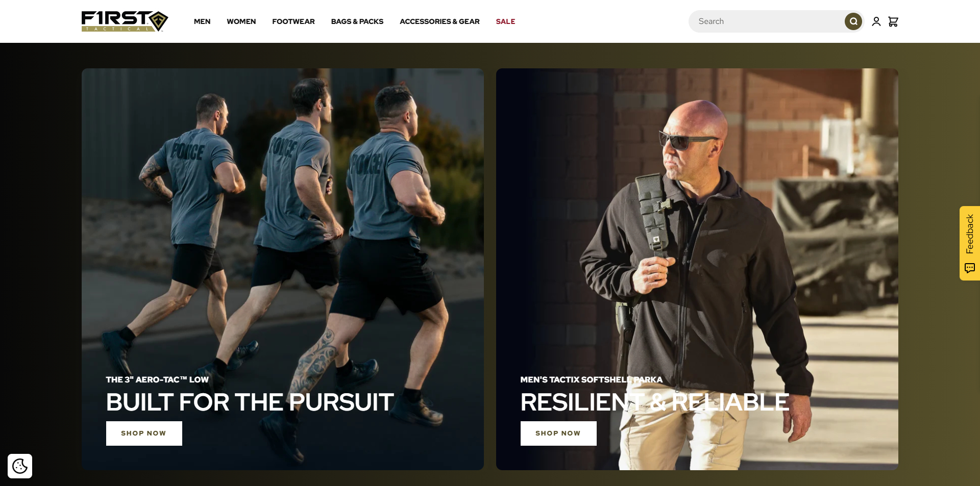Click the Resilient & Reliable headline
The height and width of the screenshot is (486, 980).
point(655,402)
